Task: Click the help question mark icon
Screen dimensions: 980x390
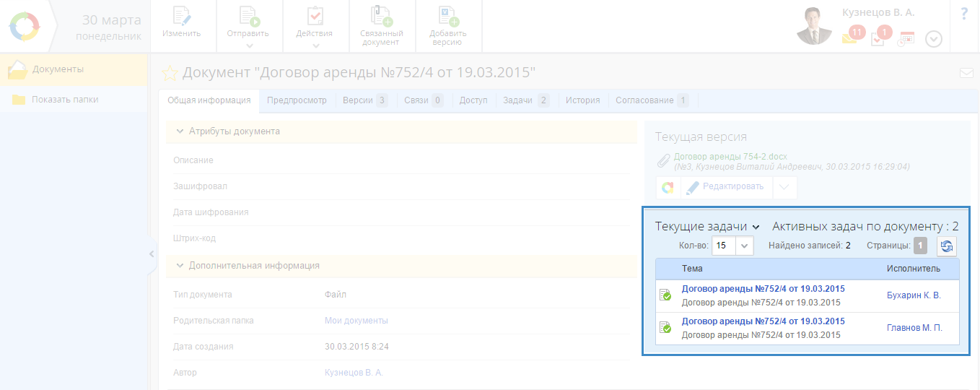Action: click(x=964, y=14)
